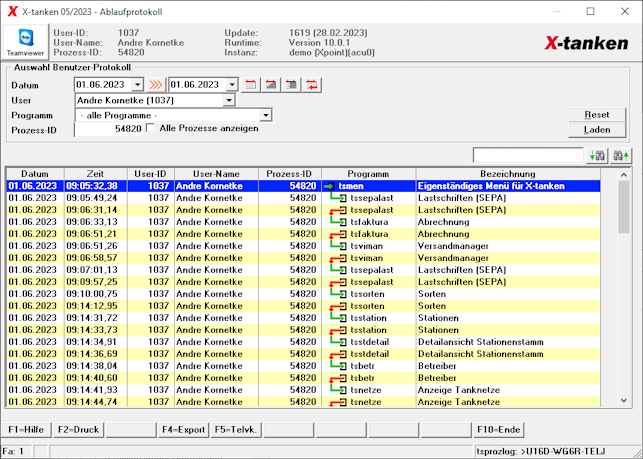Click the calendar icon with red return arrow
Viewport: 643px width, 459px height.
click(x=312, y=85)
